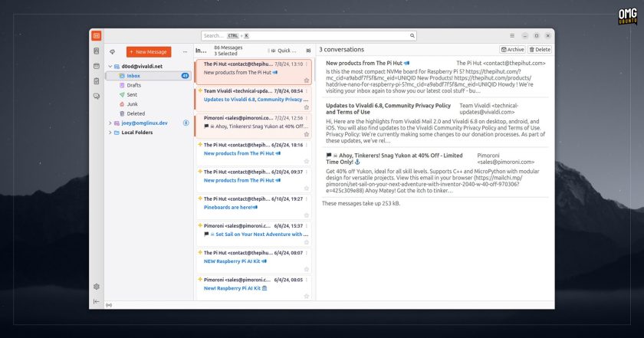The image size is (644, 338).
Task: Open the Calendar space
Action: pyautogui.click(x=96, y=66)
